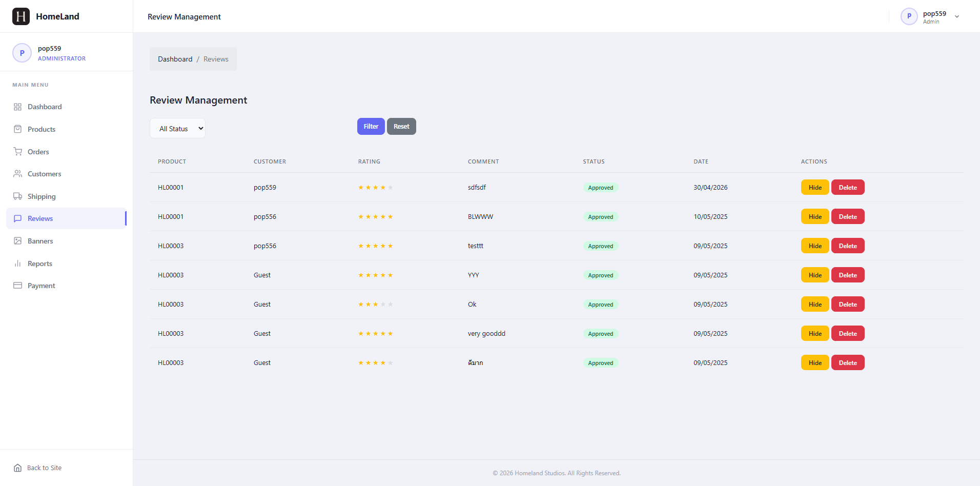This screenshot has height=486, width=980.
Task: Click the Products bag icon in sidebar
Action: click(17, 129)
